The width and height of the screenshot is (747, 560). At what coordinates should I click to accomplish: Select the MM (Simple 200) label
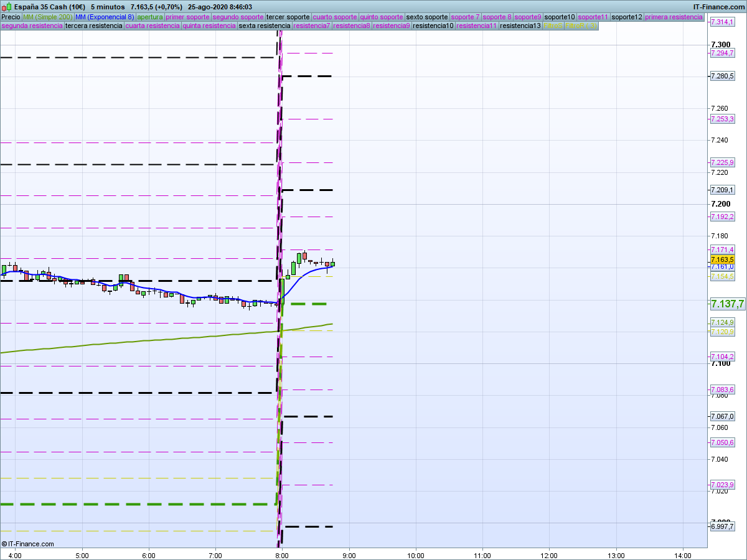47,17
